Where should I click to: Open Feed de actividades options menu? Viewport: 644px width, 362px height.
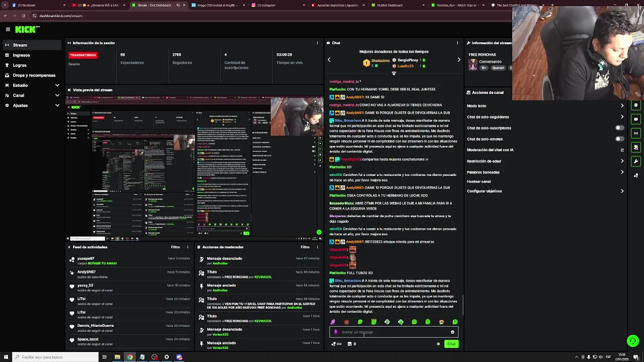pyautogui.click(x=188, y=247)
